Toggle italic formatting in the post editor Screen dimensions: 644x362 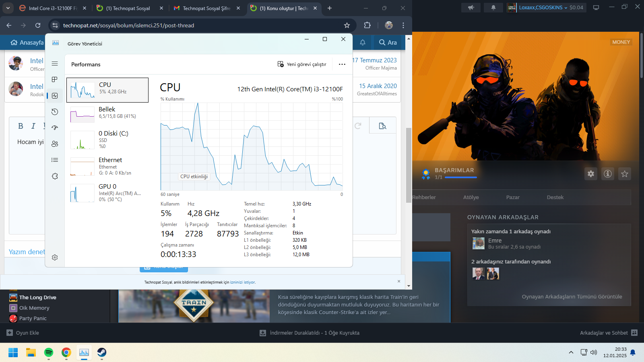33,126
